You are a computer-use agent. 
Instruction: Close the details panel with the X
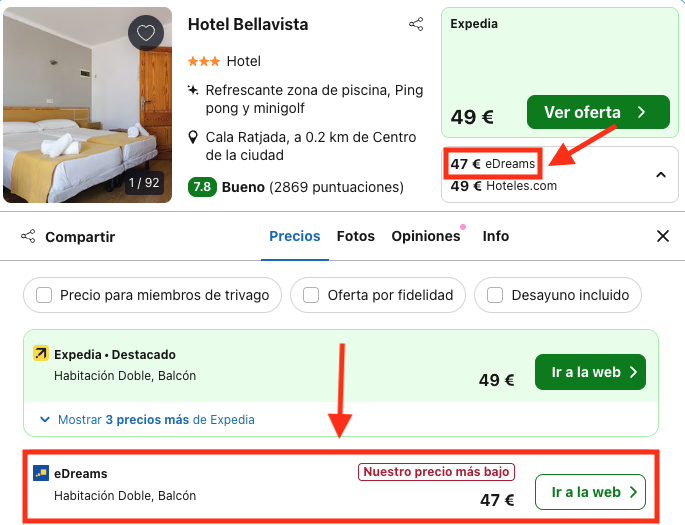[x=662, y=237]
